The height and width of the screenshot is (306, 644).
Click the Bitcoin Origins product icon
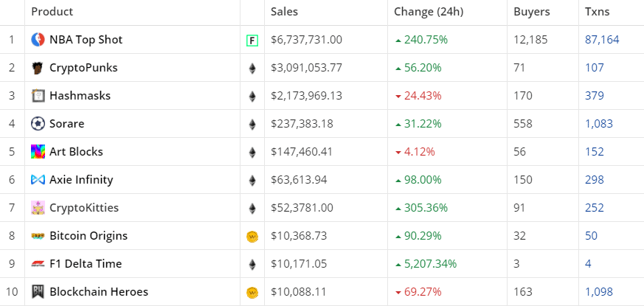click(38, 236)
